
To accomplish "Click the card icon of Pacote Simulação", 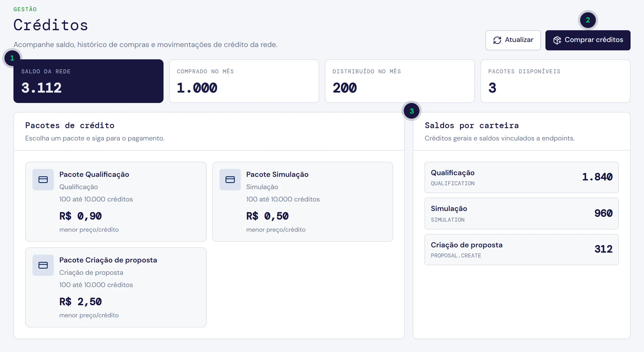I will (x=230, y=180).
